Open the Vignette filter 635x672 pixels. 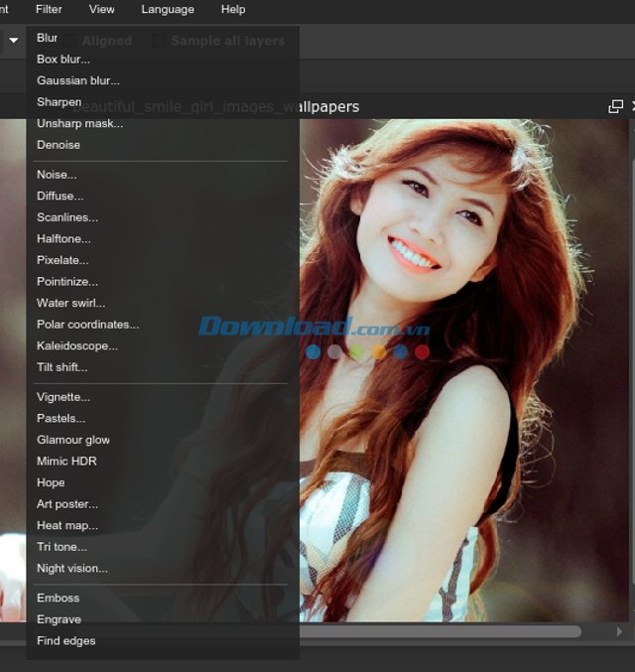click(63, 397)
